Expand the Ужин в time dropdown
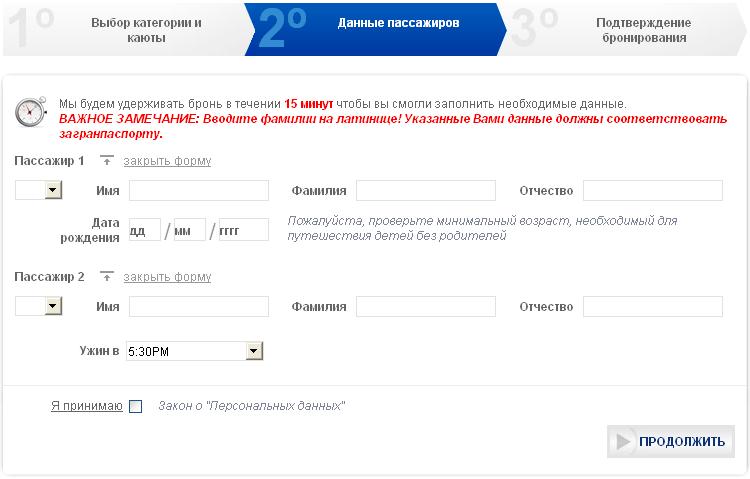This screenshot has width=750, height=479. point(195,351)
